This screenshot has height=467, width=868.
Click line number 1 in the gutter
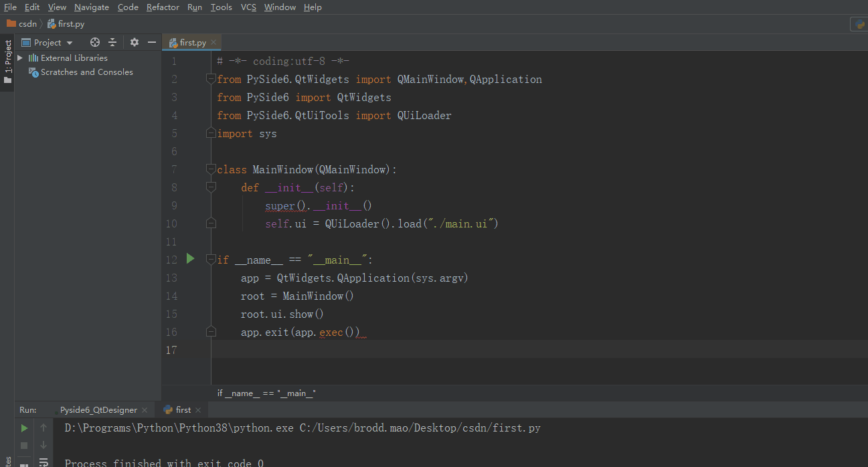coord(174,61)
